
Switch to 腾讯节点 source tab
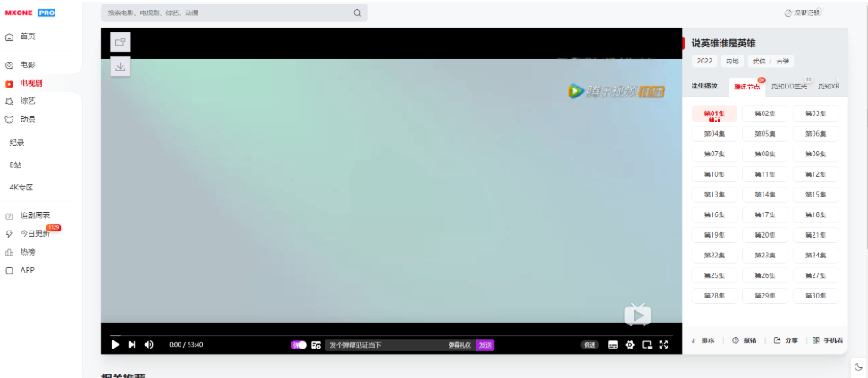click(746, 87)
